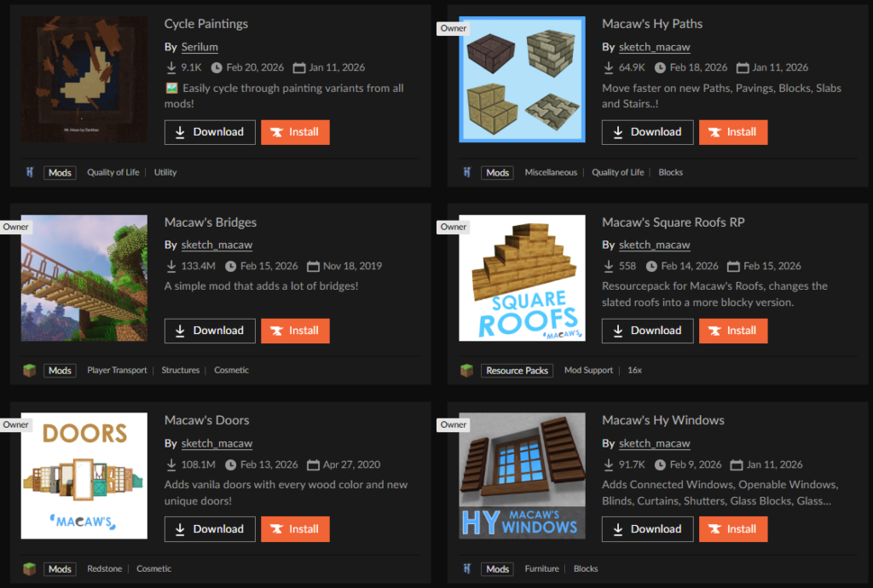Select the Resource Packs category label
This screenshot has width=873, height=588.
517,371
